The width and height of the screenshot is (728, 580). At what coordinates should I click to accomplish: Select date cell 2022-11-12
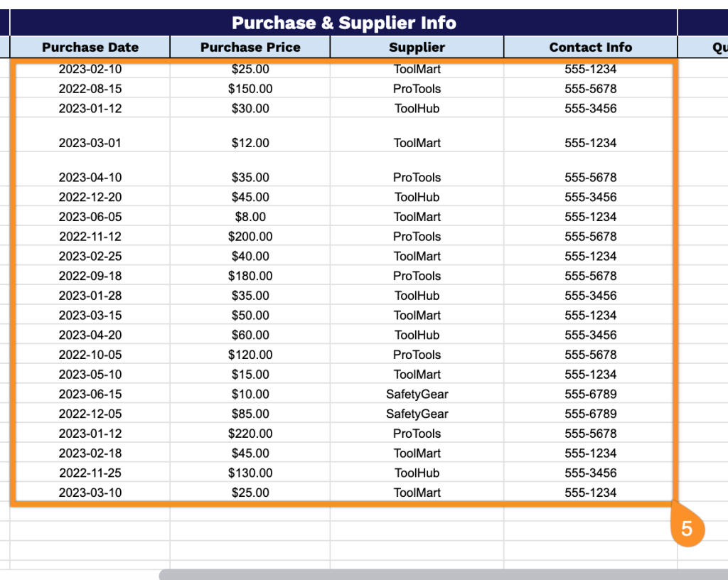click(x=90, y=237)
